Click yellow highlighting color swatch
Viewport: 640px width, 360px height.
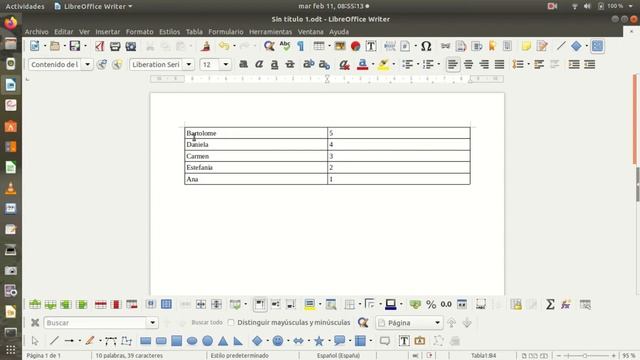[383, 64]
